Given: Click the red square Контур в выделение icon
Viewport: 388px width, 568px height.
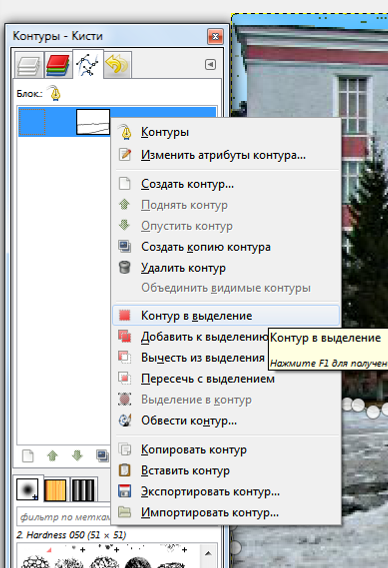Looking at the screenshot, I should pyautogui.click(x=125, y=316).
